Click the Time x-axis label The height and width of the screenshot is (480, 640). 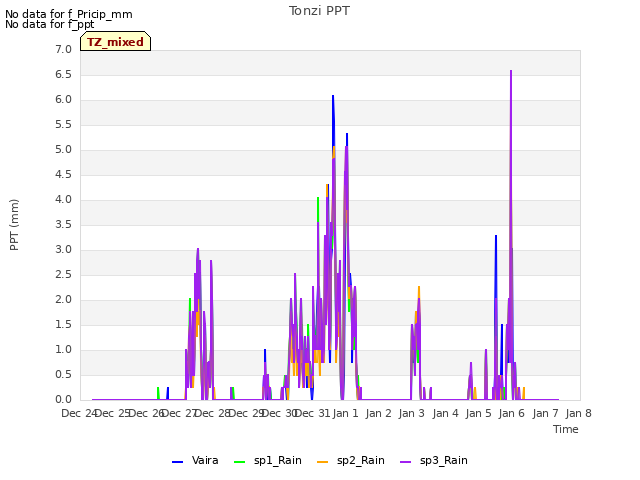566,429
